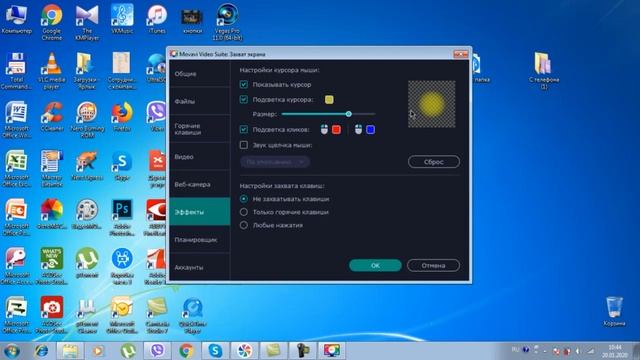Screen dimensions: 640x360
Task: Click the left mouse button icon
Action: coord(324,130)
